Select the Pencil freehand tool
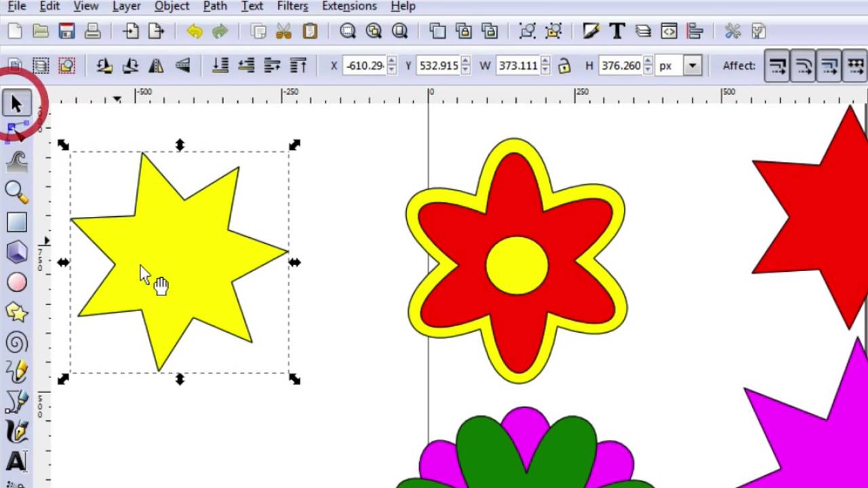Screen dimensions: 868x488 pos(16,371)
